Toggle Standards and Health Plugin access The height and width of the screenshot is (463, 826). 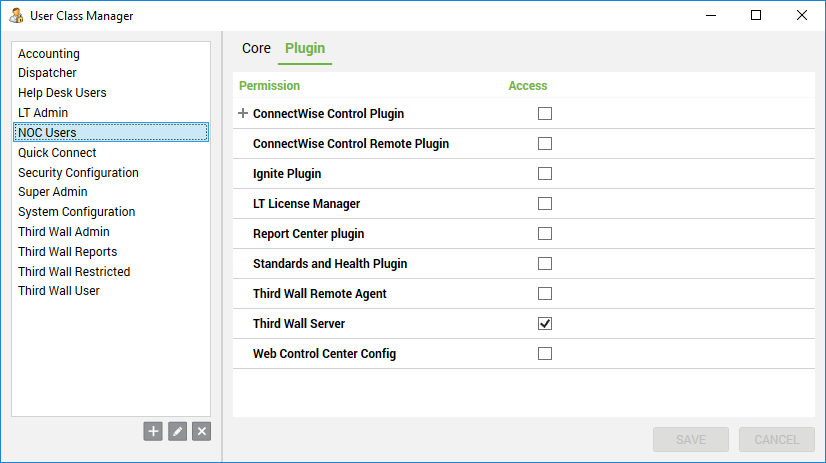[545, 263]
